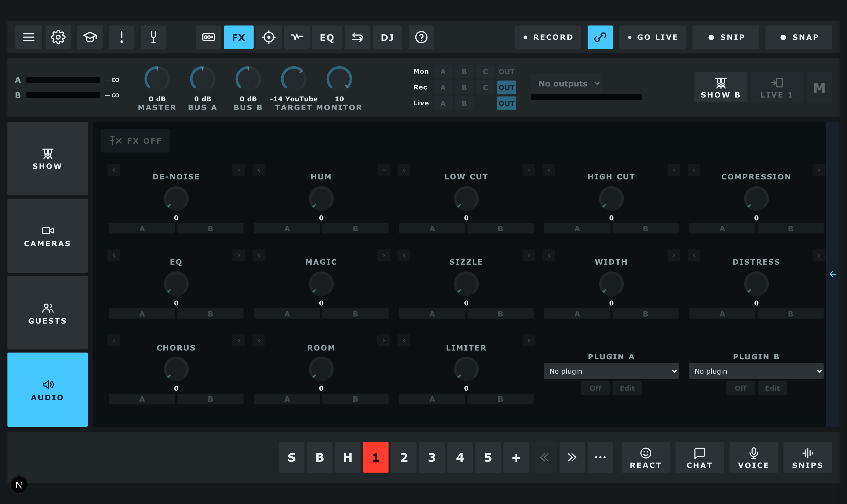Click the MASTER volume knob
Viewport: 847px width, 504px height.
[x=157, y=79]
